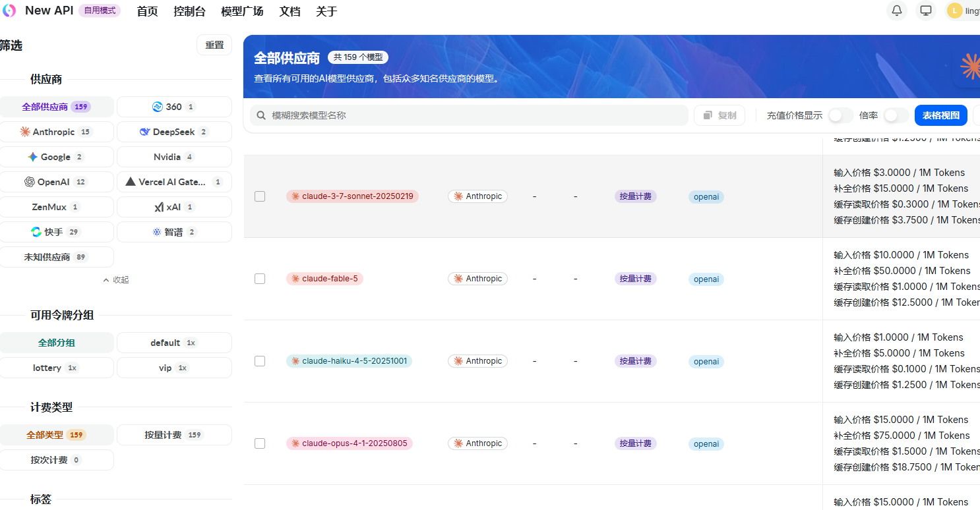Open 文档 in the top navigation

[290, 11]
